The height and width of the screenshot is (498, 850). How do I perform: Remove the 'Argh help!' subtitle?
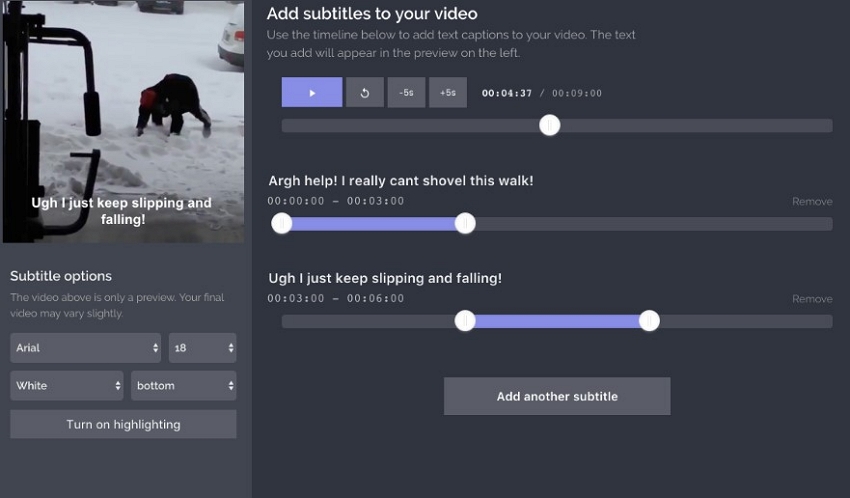pyautogui.click(x=812, y=202)
